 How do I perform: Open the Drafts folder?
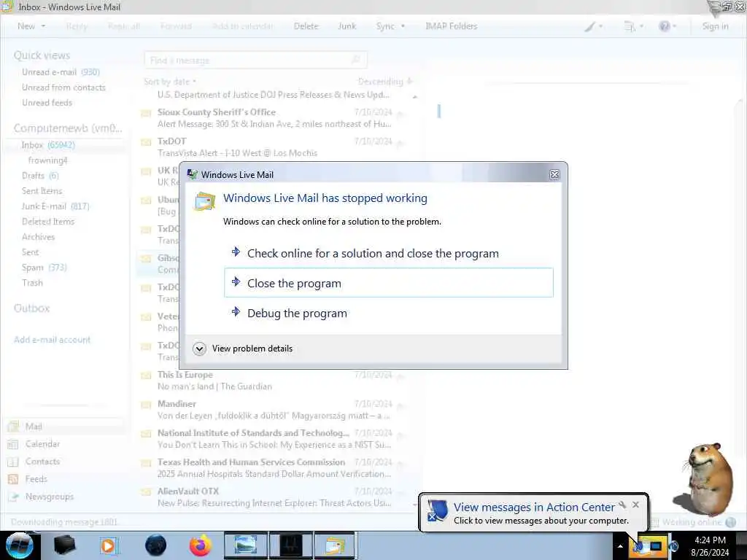40,176
